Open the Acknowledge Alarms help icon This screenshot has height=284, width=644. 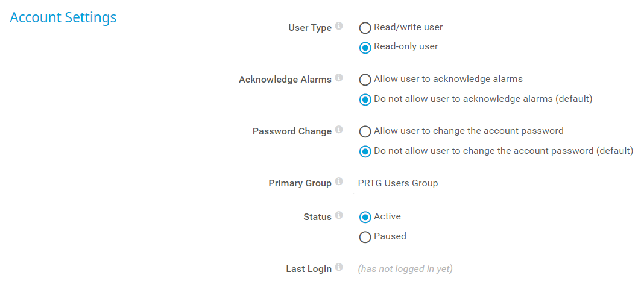point(339,78)
